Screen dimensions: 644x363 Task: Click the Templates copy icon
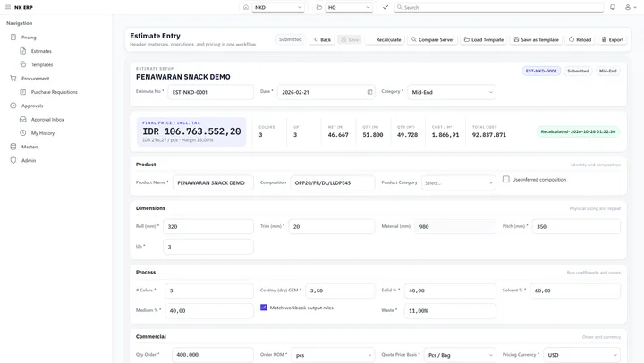click(x=23, y=64)
